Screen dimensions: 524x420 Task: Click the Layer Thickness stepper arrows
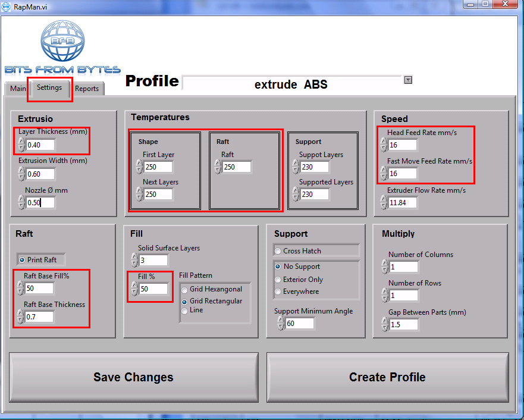click(21, 145)
